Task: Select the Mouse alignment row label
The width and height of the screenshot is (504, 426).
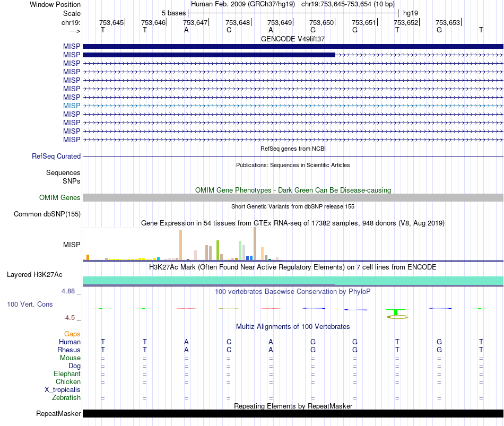Action: pos(70,358)
